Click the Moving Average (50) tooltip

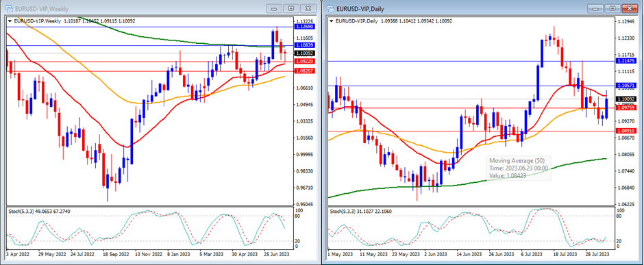point(519,168)
